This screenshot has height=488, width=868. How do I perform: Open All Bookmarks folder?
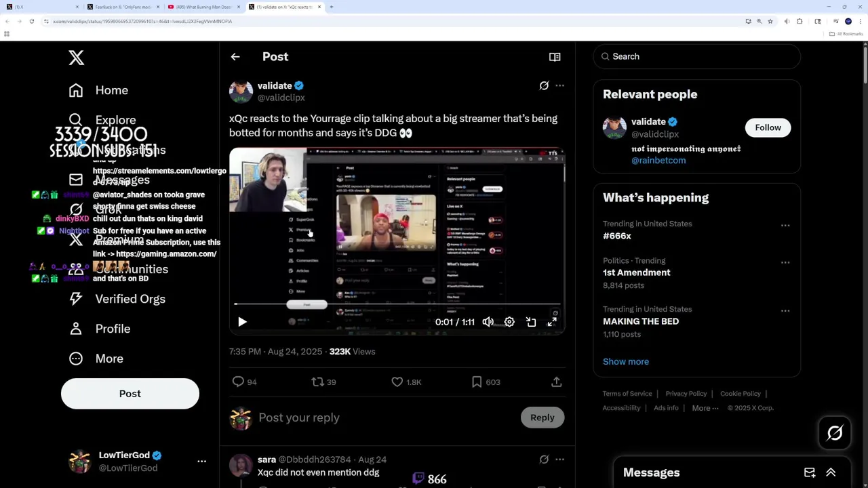[x=847, y=34]
